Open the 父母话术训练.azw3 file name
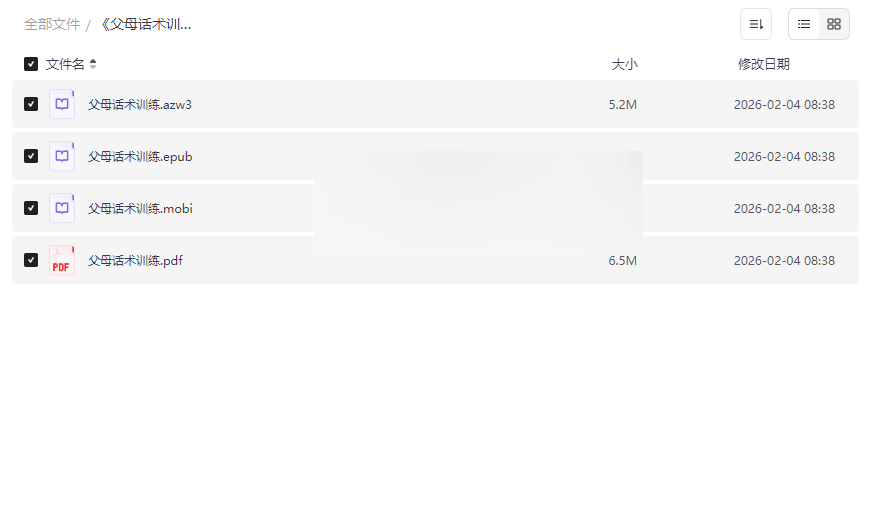Image resolution: width=874 pixels, height=514 pixels. [139, 104]
